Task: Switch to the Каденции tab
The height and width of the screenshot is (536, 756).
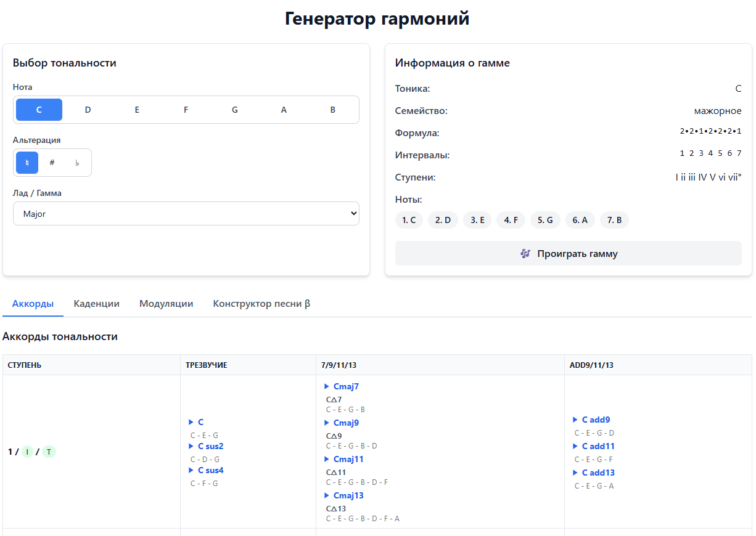Action: coord(96,304)
